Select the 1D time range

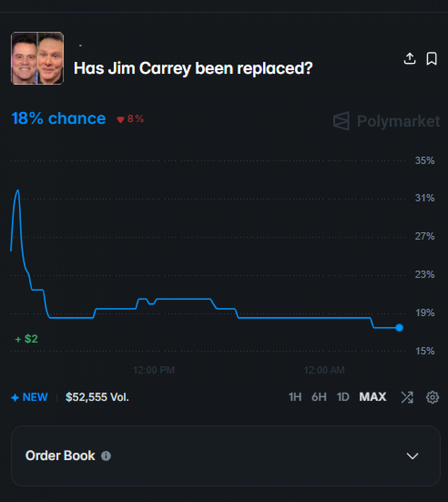point(343,397)
